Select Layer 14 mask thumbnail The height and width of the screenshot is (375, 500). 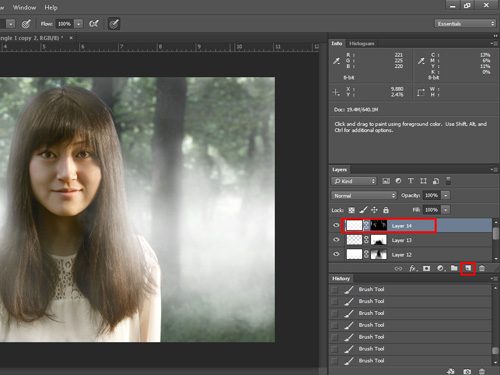point(379,226)
